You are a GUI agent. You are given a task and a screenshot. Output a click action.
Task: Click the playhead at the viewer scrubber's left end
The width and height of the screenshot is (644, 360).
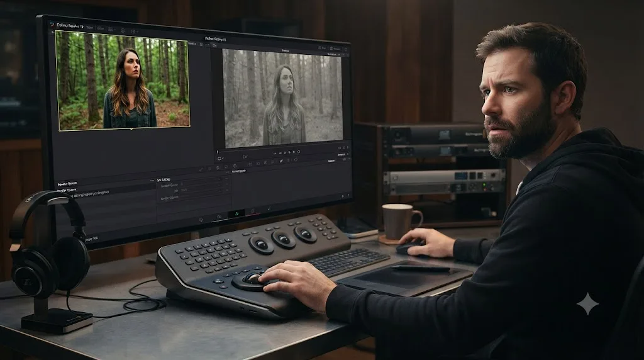pos(218,152)
